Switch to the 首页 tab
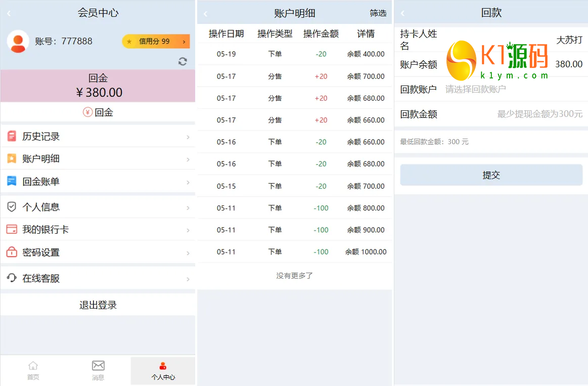 pos(33,370)
